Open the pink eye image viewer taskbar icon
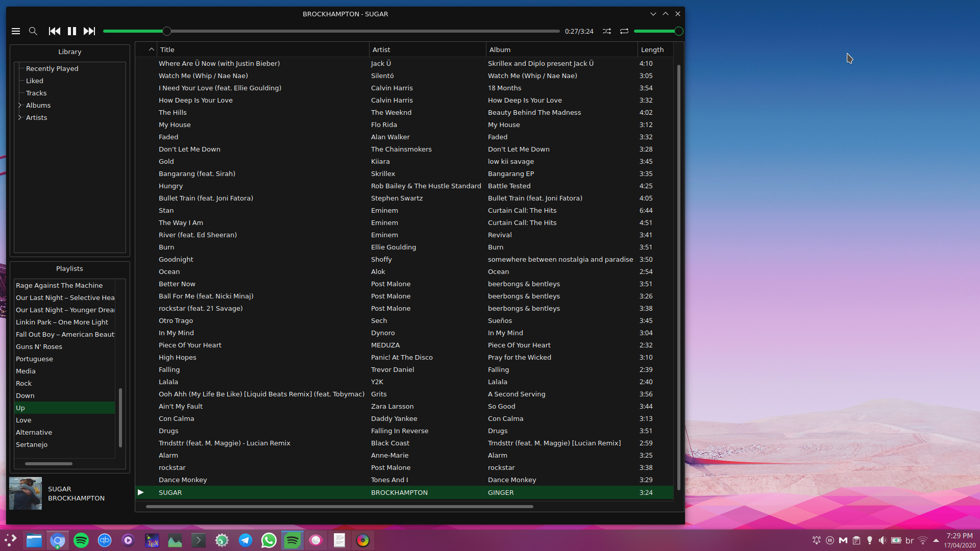Screen dimensions: 980x551 click(x=316, y=540)
